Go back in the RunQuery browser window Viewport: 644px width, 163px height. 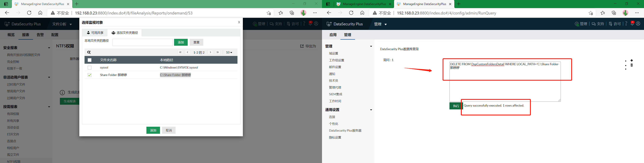pyautogui.click(x=329, y=13)
